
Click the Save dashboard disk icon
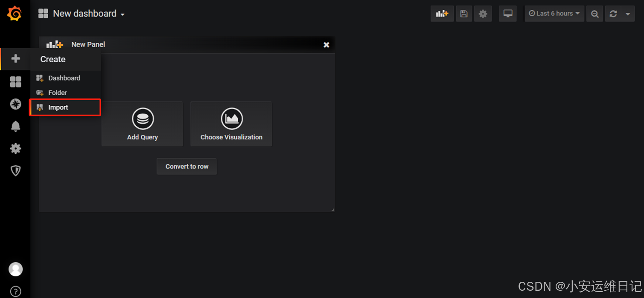pyautogui.click(x=464, y=14)
